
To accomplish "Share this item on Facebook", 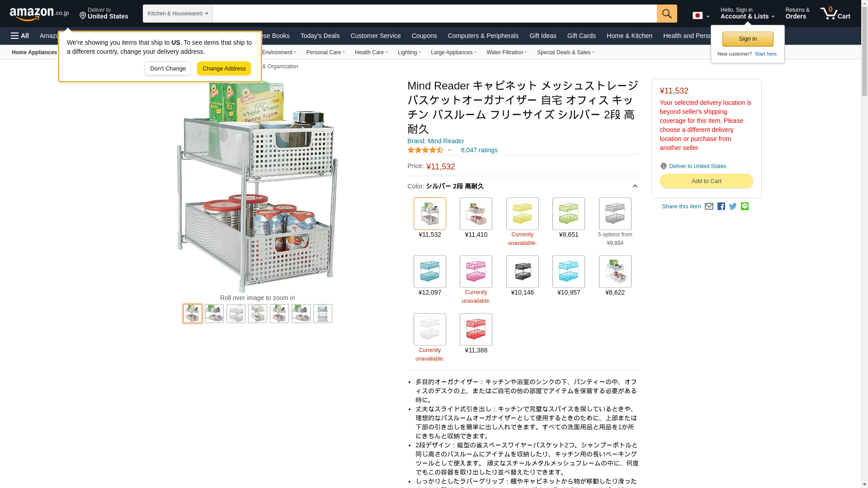I will [x=721, y=206].
